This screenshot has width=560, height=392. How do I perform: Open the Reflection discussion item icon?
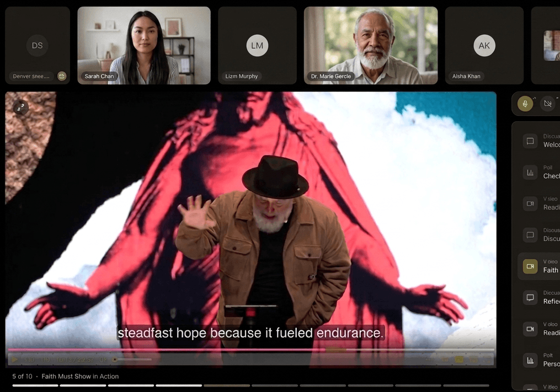click(530, 297)
